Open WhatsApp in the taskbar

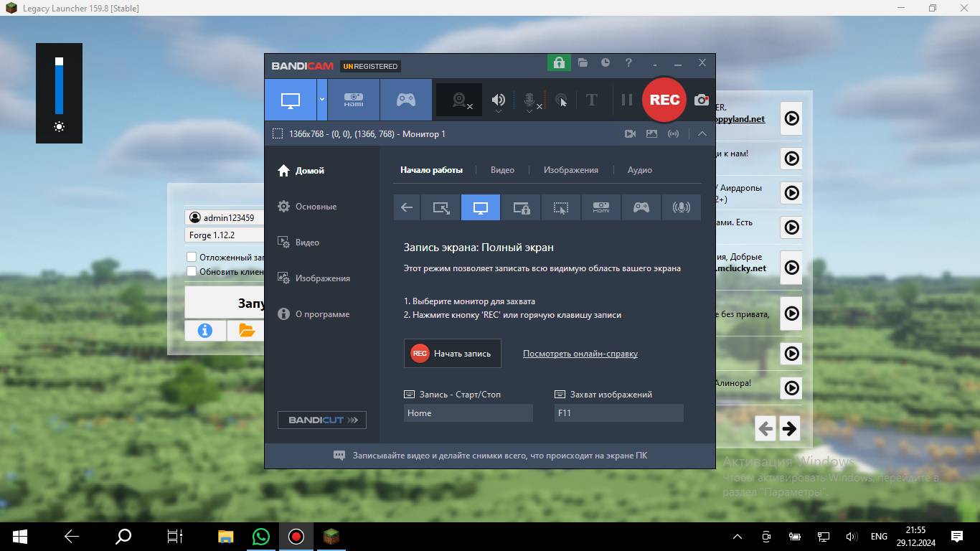(x=261, y=536)
